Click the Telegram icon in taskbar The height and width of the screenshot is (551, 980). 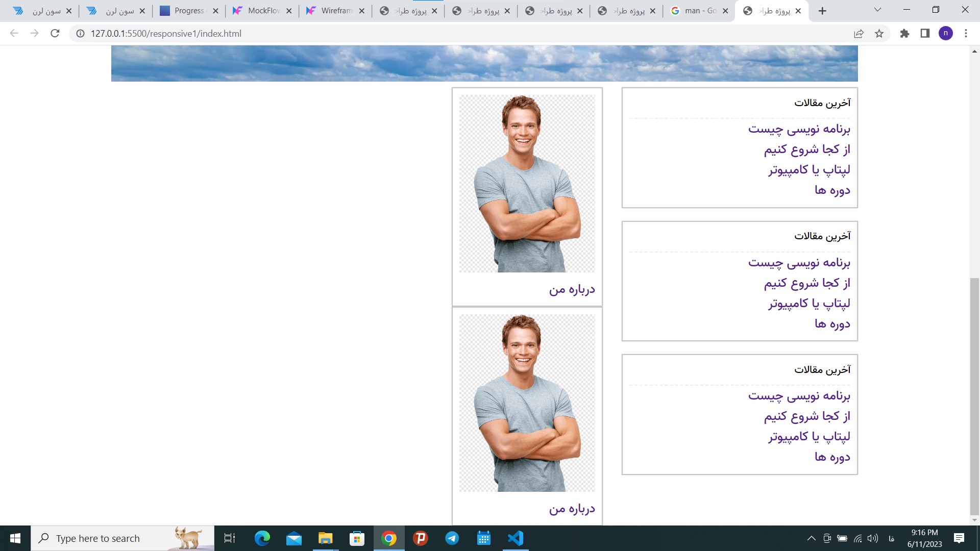coord(452,538)
